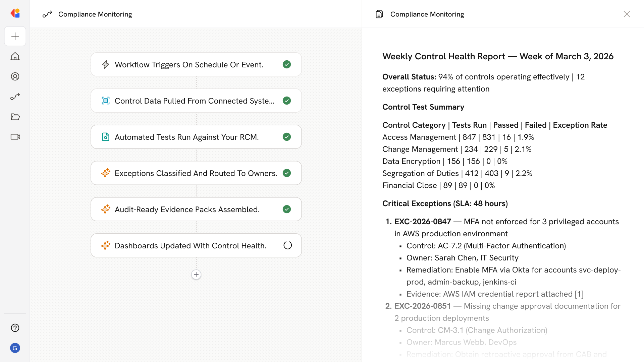This screenshot has height=362, width=644.
Task: Open the folder icon in sidebar
Action: tap(15, 117)
